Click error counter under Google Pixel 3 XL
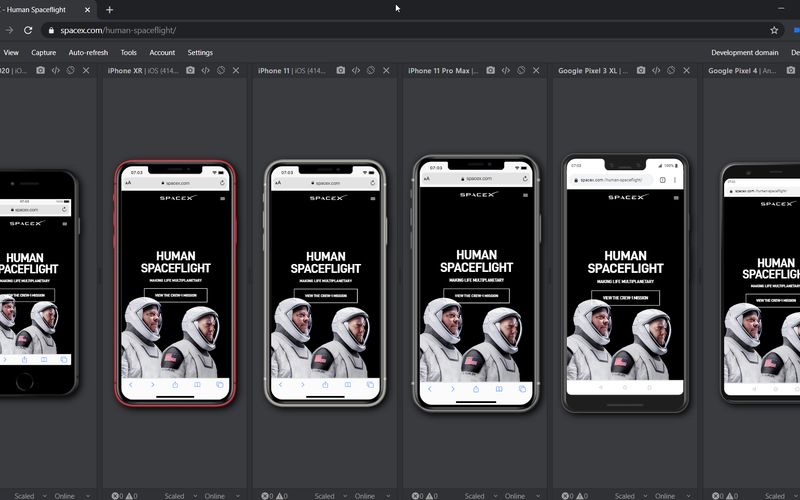Image resolution: width=800 pixels, height=500 pixels. (x=568, y=496)
